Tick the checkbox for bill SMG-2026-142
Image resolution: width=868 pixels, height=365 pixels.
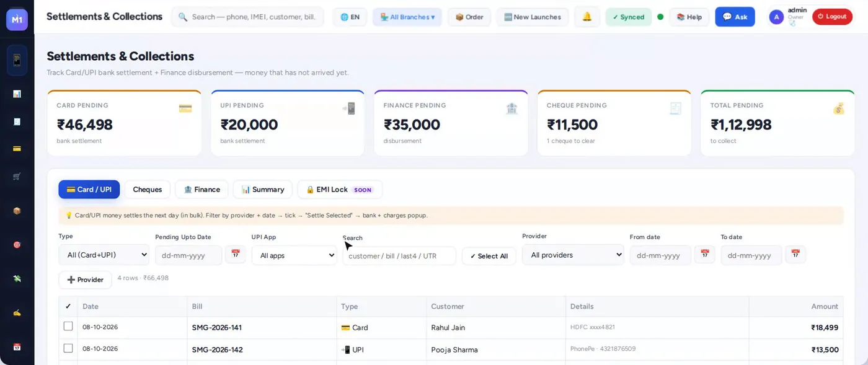click(x=68, y=348)
